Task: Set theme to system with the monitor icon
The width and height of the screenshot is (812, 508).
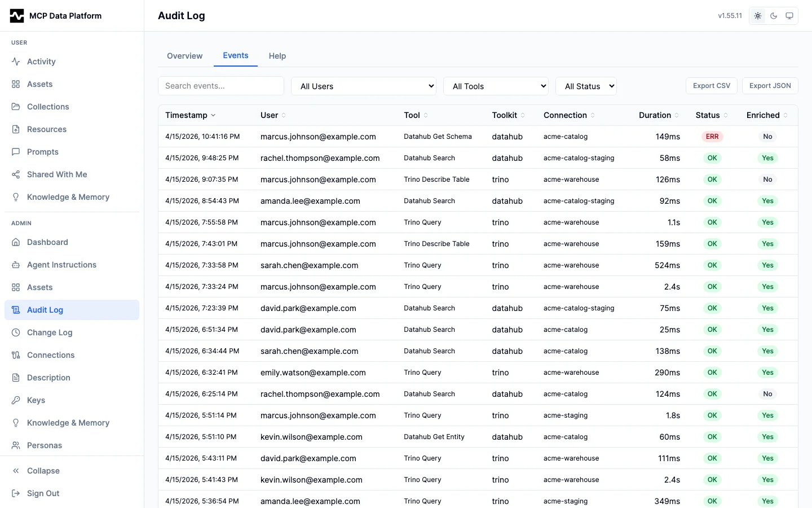Action: click(789, 16)
